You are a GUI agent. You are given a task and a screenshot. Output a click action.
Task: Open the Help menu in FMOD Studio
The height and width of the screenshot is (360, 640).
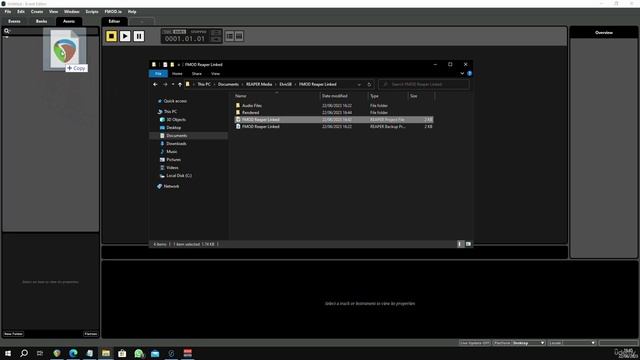coord(132,12)
